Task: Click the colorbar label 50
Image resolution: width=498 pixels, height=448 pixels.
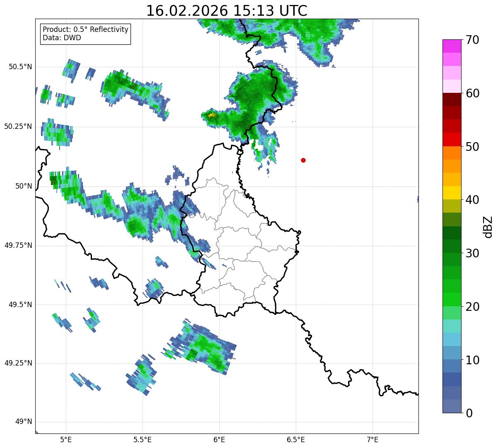Action: (472, 147)
